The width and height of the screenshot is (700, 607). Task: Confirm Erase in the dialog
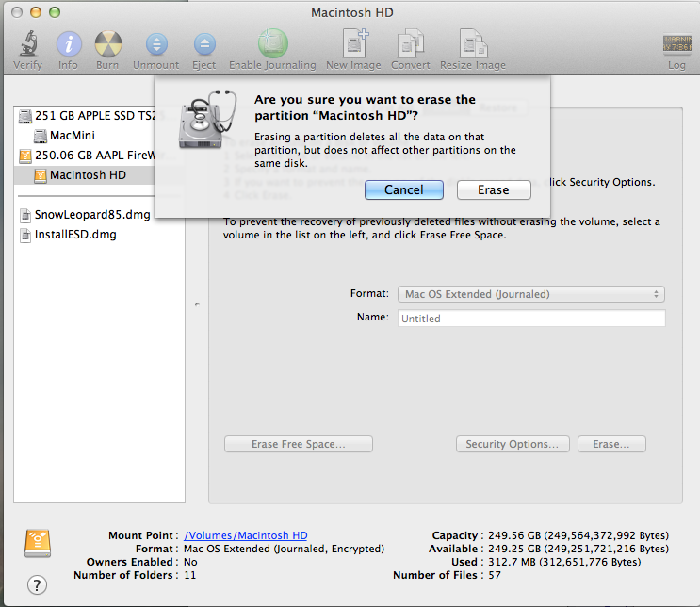pyautogui.click(x=494, y=189)
